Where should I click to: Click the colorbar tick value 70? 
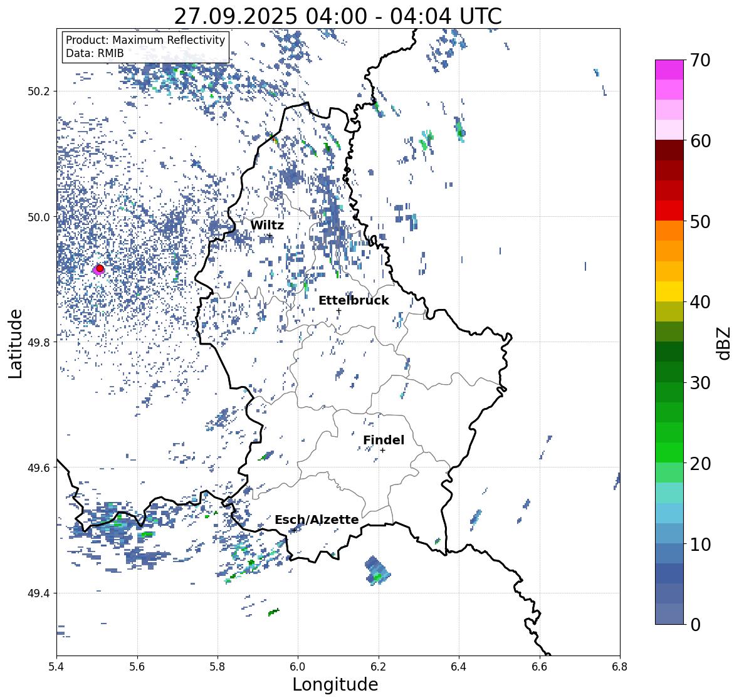(x=700, y=60)
